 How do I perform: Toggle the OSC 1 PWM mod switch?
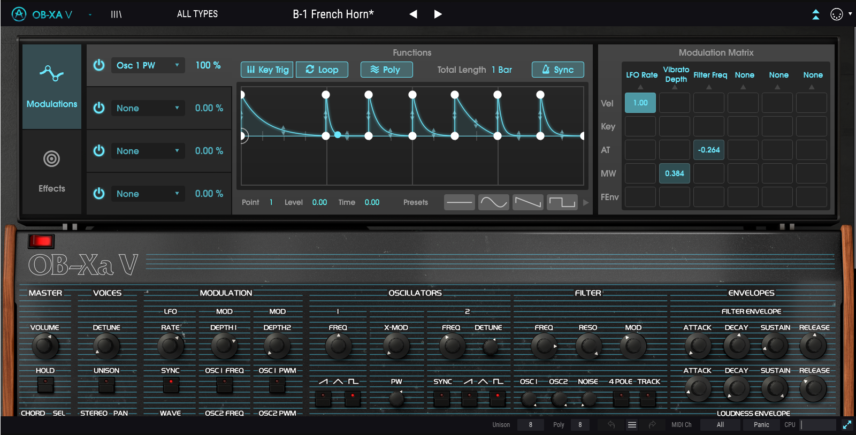point(277,385)
